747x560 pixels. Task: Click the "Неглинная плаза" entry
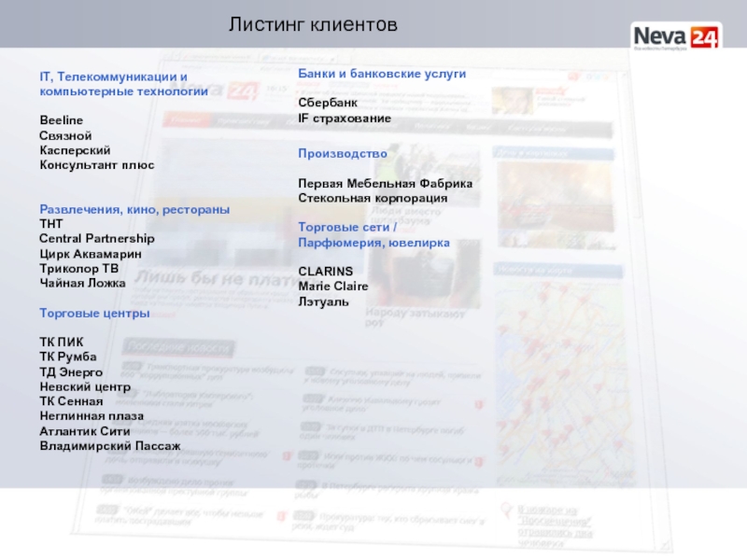click(x=92, y=416)
